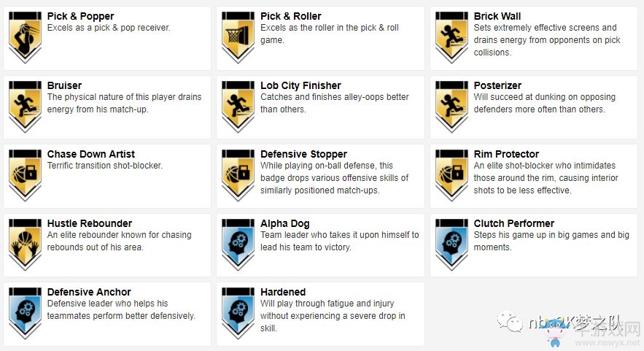Select the Lob City Finisher badge icon
Image resolution: width=644 pixels, height=351 pixels.
[238, 107]
